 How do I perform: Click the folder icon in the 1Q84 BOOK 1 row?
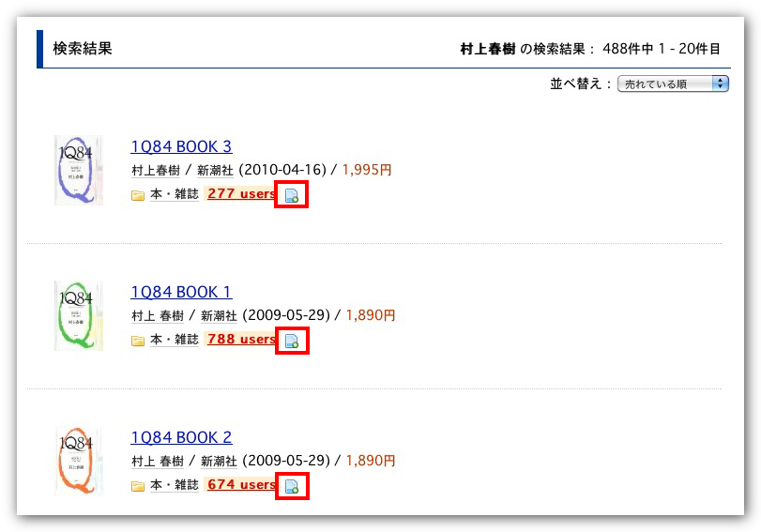coord(138,341)
